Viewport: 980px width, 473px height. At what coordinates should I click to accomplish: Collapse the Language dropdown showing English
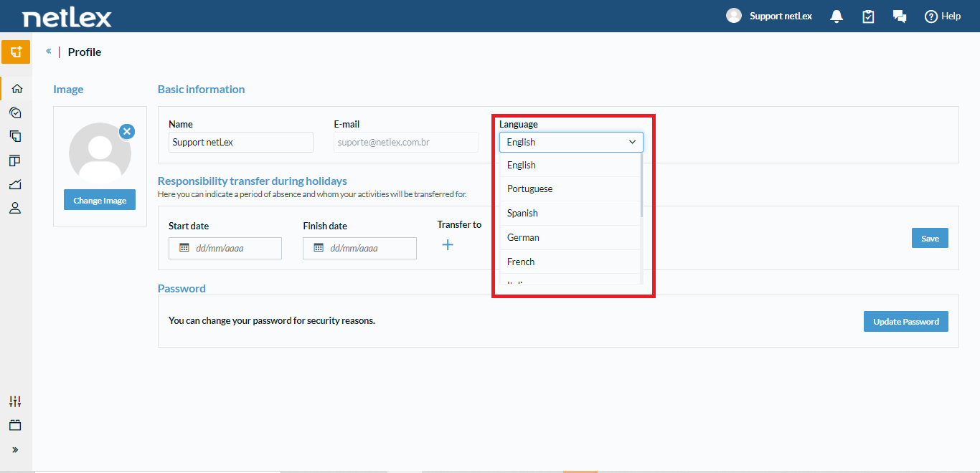pyautogui.click(x=571, y=142)
